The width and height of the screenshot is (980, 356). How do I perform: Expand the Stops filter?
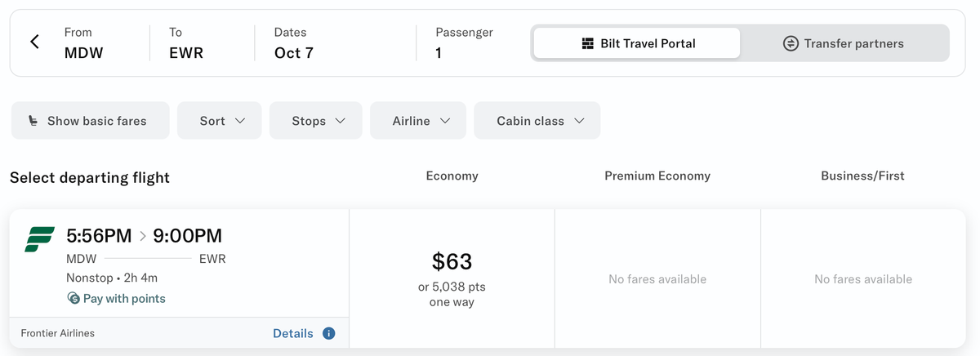(x=316, y=121)
